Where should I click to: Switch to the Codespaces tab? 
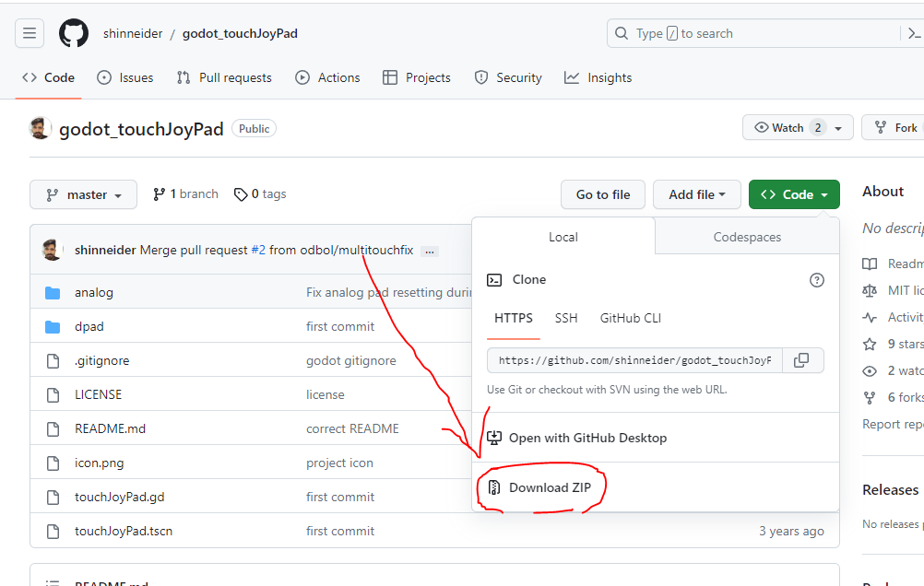coord(747,237)
